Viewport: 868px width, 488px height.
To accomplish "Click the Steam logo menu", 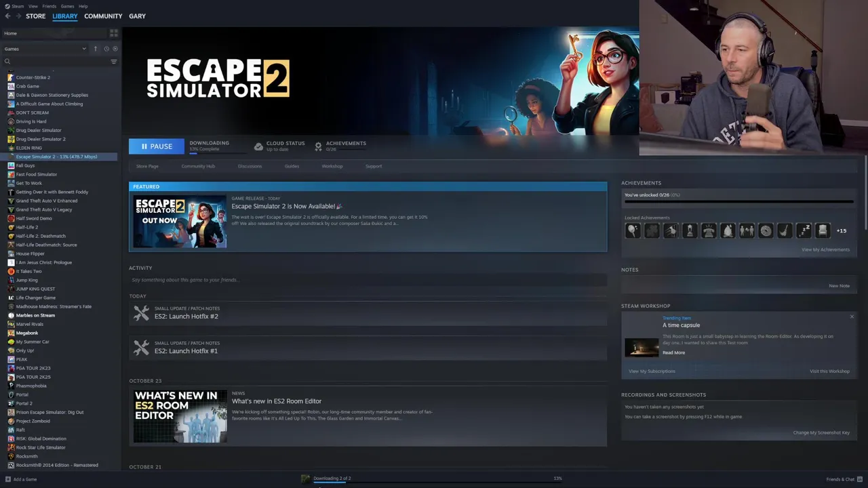I will click(x=14, y=6).
